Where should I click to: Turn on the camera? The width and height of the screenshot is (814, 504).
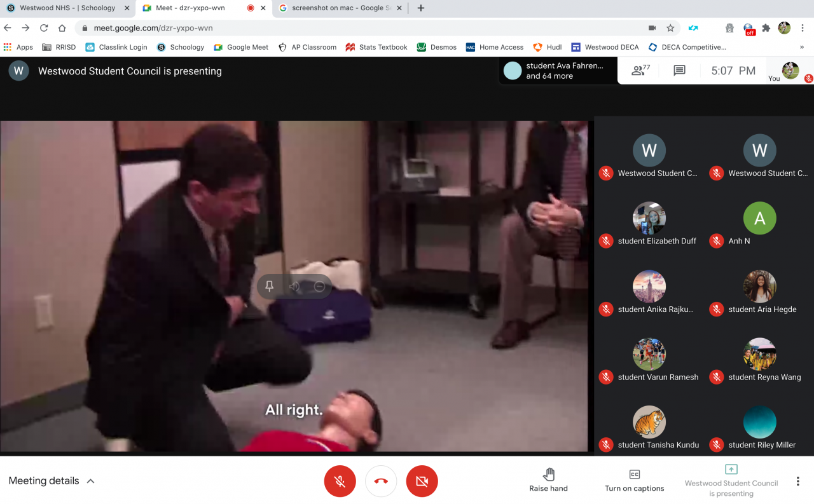point(422,481)
